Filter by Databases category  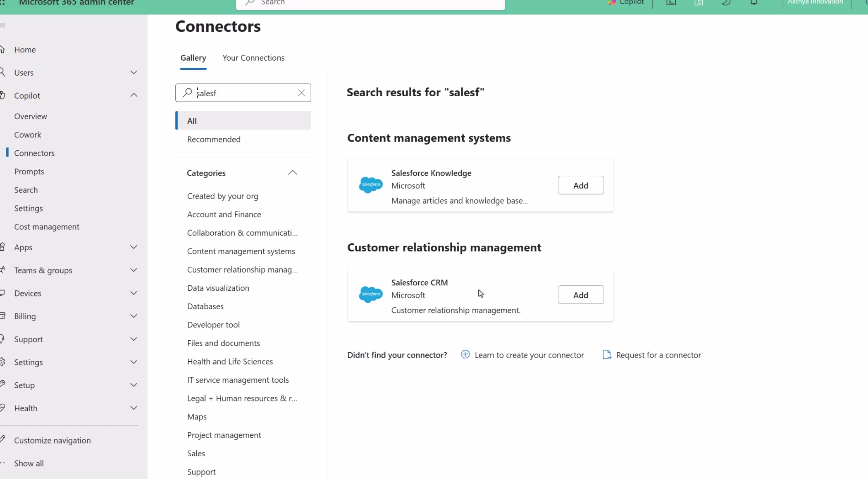tap(205, 306)
